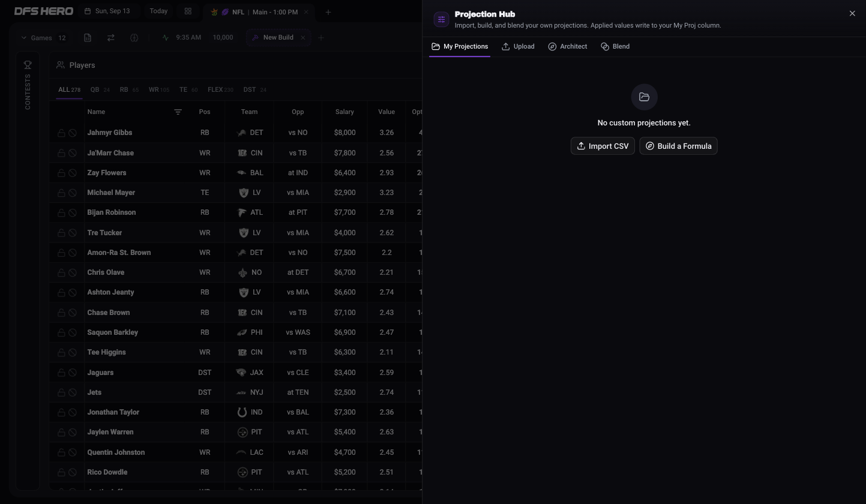Sort players by the Salary column header
The width and height of the screenshot is (866, 504).
point(344,112)
